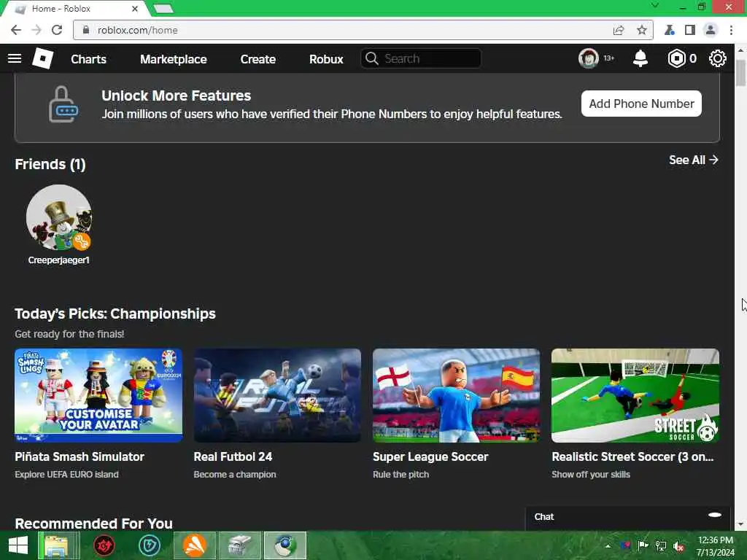Open the Real Futbol 24 title
Screen dimensions: 747x560
[x=233, y=456]
